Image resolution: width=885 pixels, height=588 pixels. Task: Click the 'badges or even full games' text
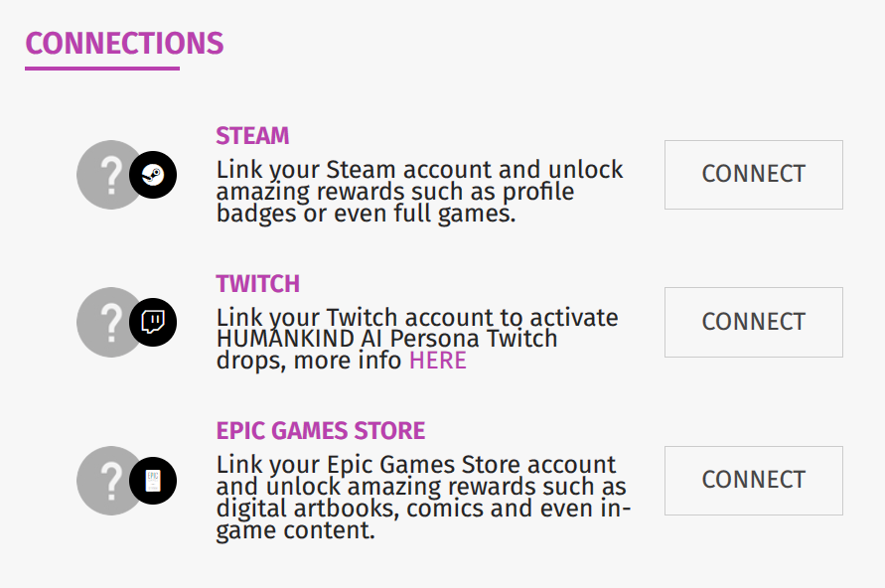[x=366, y=214]
